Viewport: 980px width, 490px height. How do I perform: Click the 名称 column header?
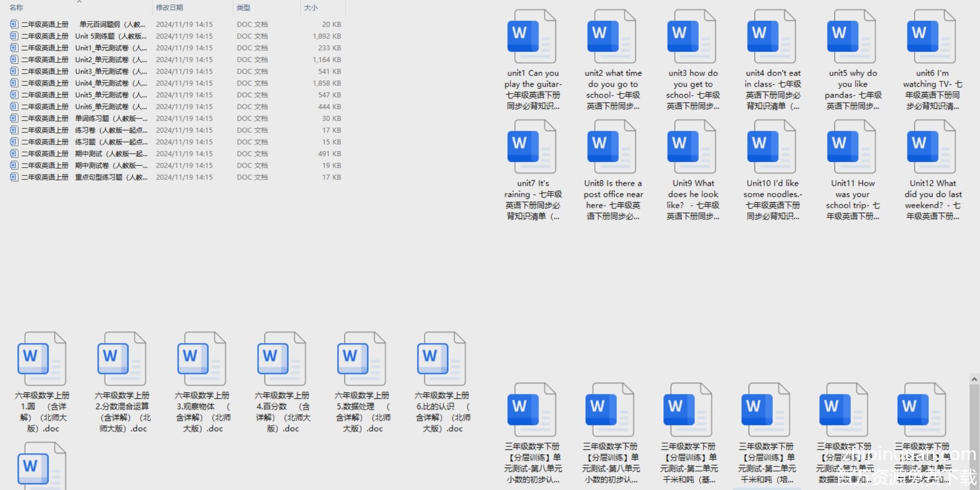tap(16, 8)
